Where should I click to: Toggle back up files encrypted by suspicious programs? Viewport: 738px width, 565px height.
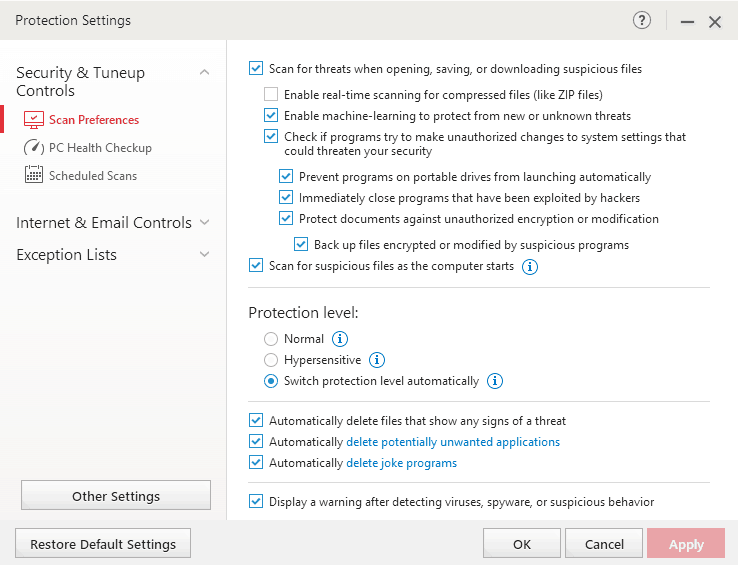[x=301, y=244]
